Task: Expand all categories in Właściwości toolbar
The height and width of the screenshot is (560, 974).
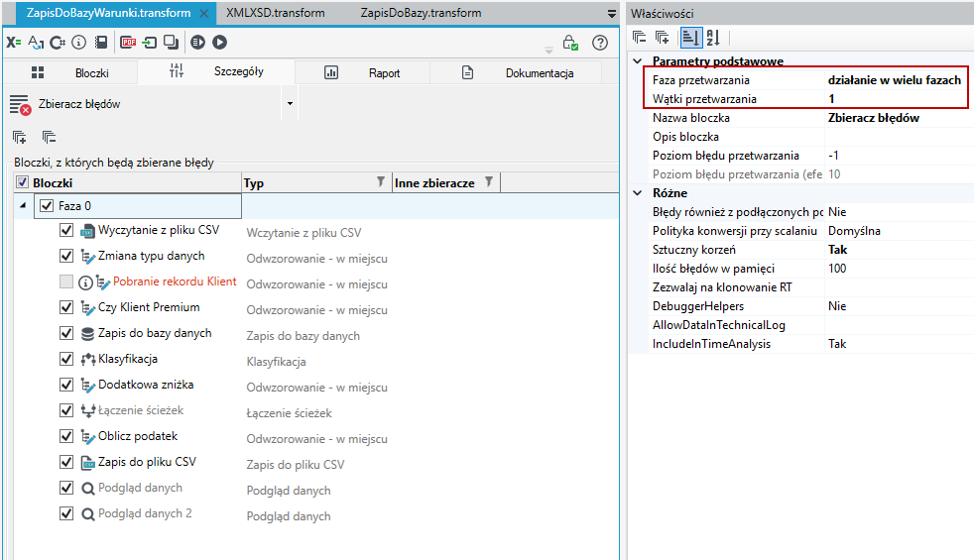Action: click(663, 38)
